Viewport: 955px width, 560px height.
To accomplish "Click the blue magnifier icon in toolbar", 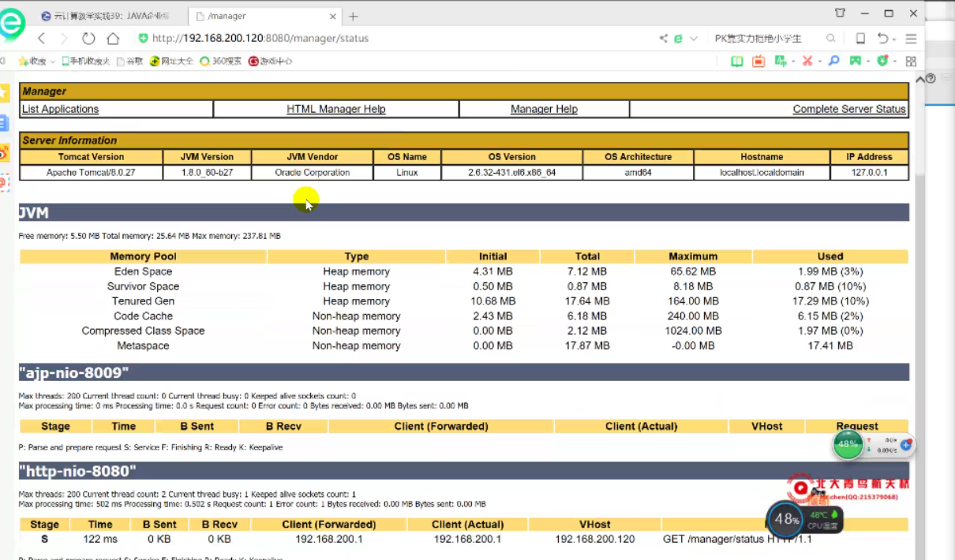I will click(x=833, y=61).
